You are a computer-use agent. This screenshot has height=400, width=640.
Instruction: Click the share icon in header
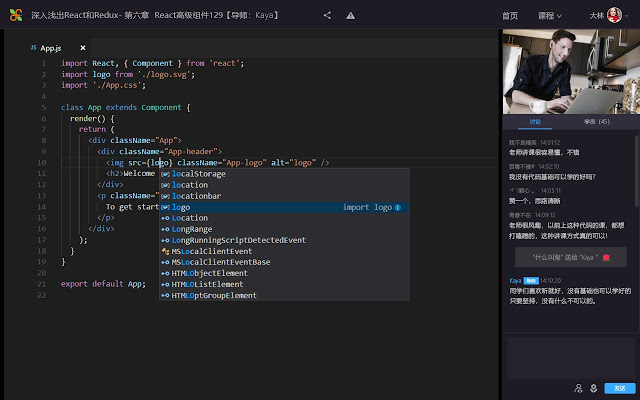[327, 16]
